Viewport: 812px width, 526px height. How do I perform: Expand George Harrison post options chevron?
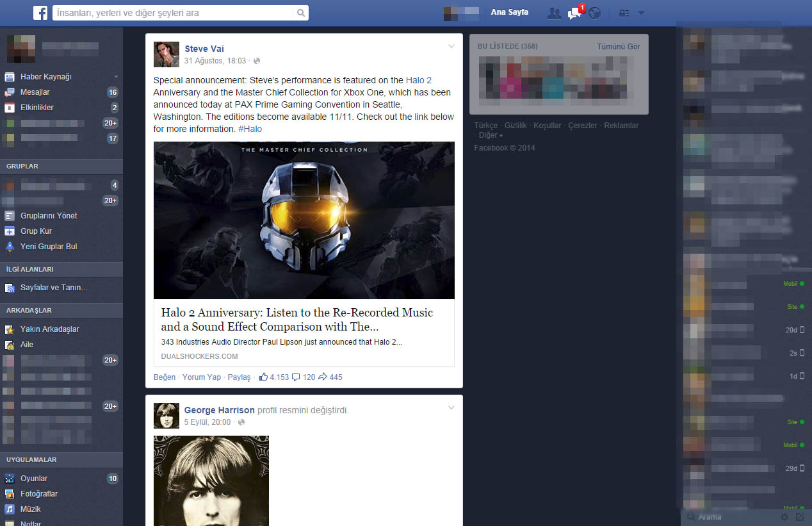click(451, 407)
